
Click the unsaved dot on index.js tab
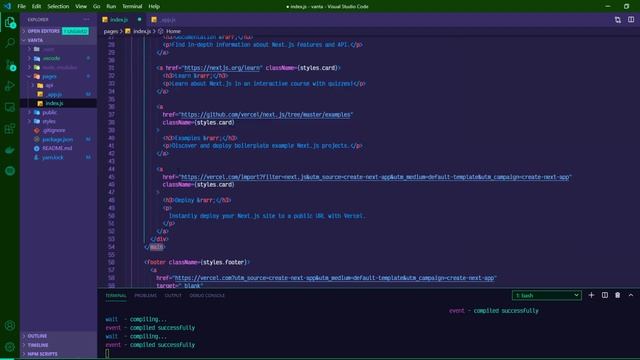139,19
